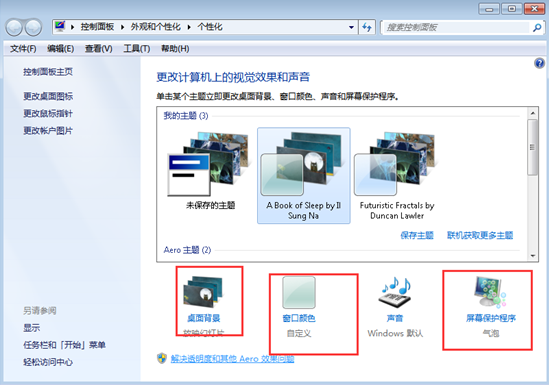Click the theme list scroll up arrow
The height and width of the screenshot is (385, 549).
point(533,113)
